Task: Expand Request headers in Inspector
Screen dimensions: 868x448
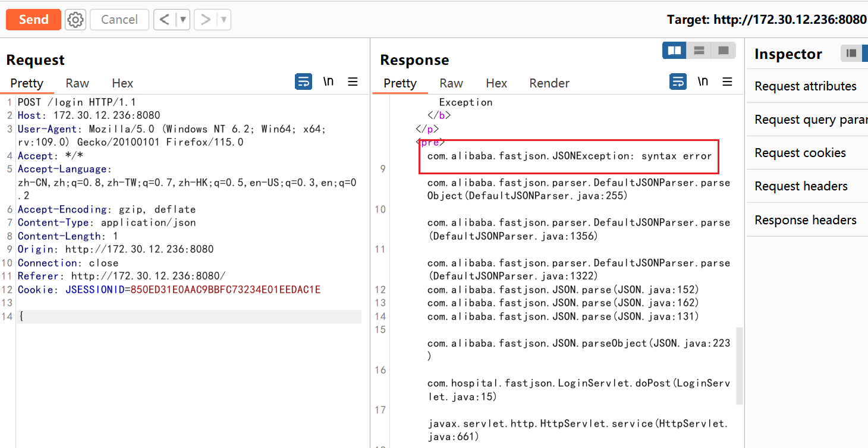Action: click(x=807, y=186)
